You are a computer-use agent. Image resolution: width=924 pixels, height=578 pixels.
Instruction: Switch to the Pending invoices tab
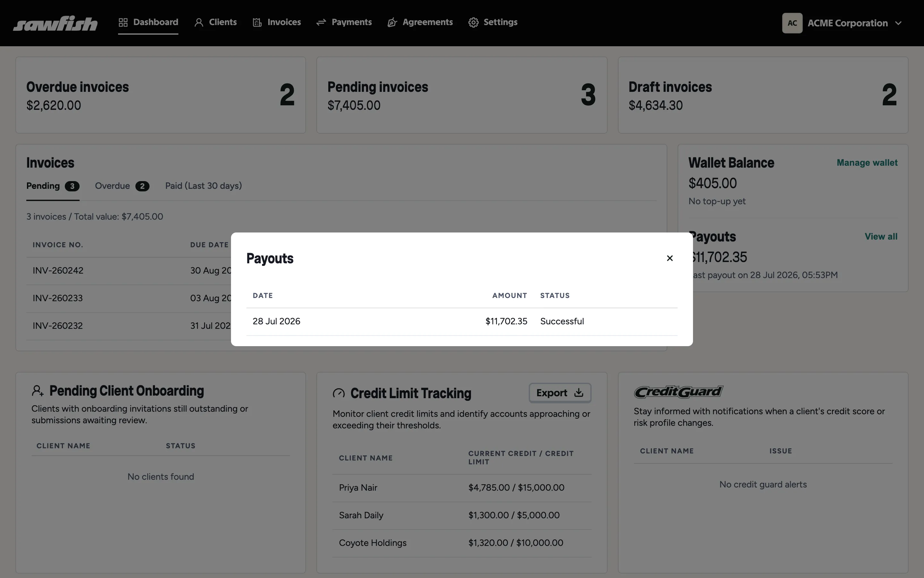tap(53, 186)
